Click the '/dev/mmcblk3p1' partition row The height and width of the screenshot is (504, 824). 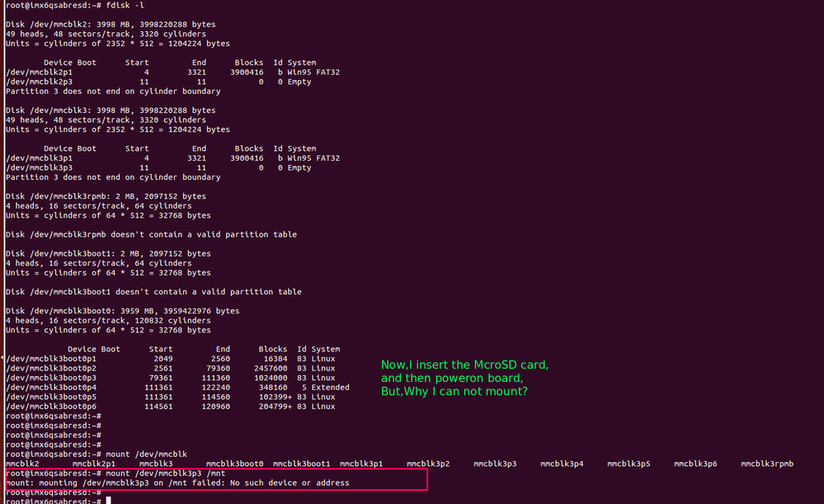(x=172, y=158)
